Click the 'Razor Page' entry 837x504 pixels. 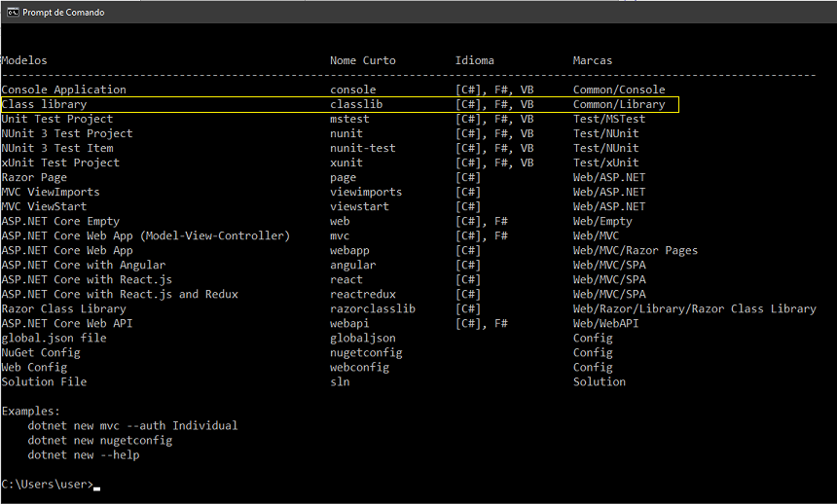click(x=34, y=177)
